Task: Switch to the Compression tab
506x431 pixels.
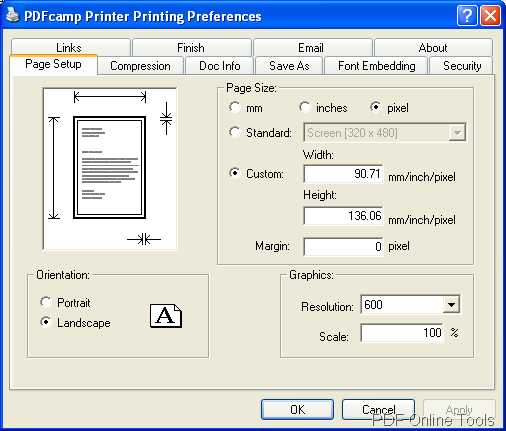Action: (x=140, y=66)
